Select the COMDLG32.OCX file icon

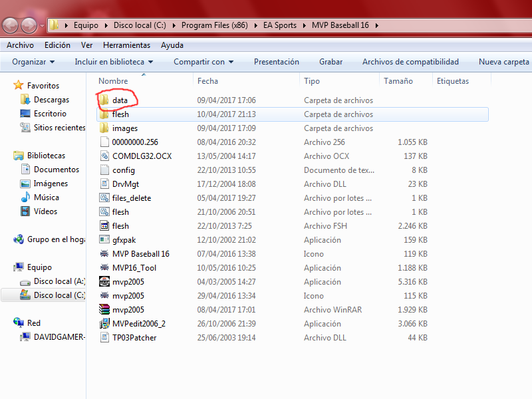(104, 156)
